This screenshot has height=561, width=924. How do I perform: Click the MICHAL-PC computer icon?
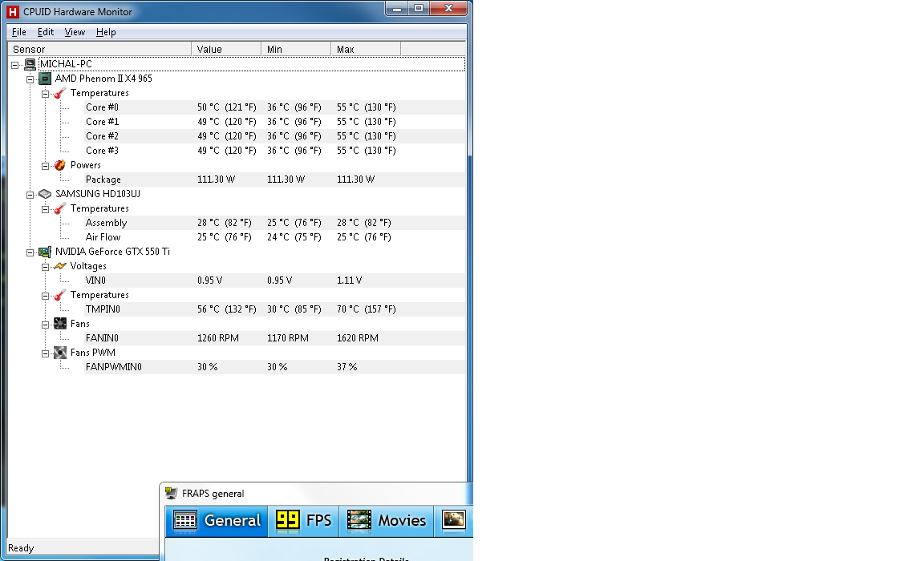pyautogui.click(x=30, y=64)
